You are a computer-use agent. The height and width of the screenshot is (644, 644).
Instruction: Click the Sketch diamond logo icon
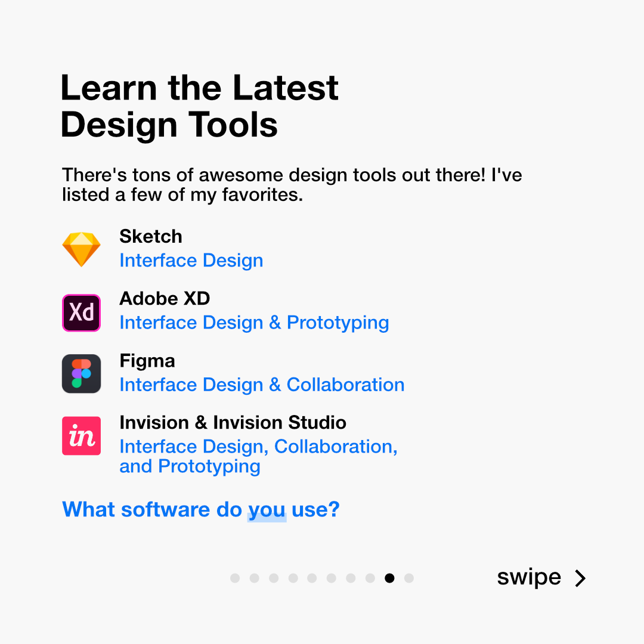82,249
